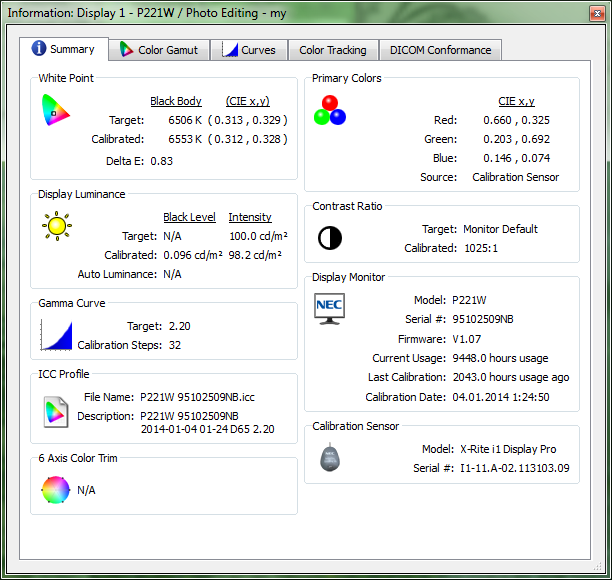Click the Color Gamut tab triangle icon
Viewport: 612px width, 580px height.
pyautogui.click(x=126, y=50)
